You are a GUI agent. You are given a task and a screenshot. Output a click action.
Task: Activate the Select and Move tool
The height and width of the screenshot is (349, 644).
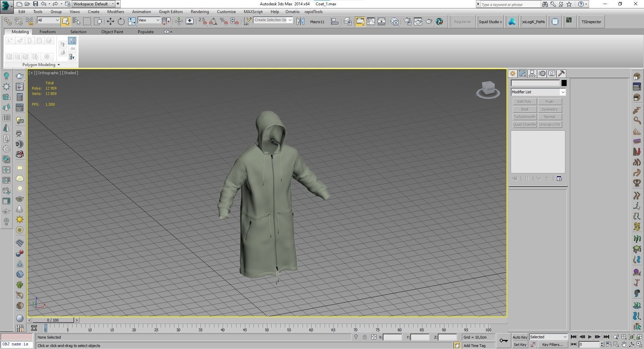point(110,21)
